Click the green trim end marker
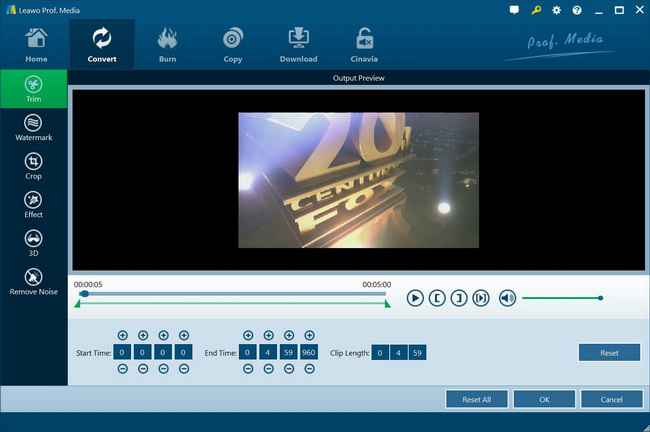650x432 pixels. click(387, 304)
